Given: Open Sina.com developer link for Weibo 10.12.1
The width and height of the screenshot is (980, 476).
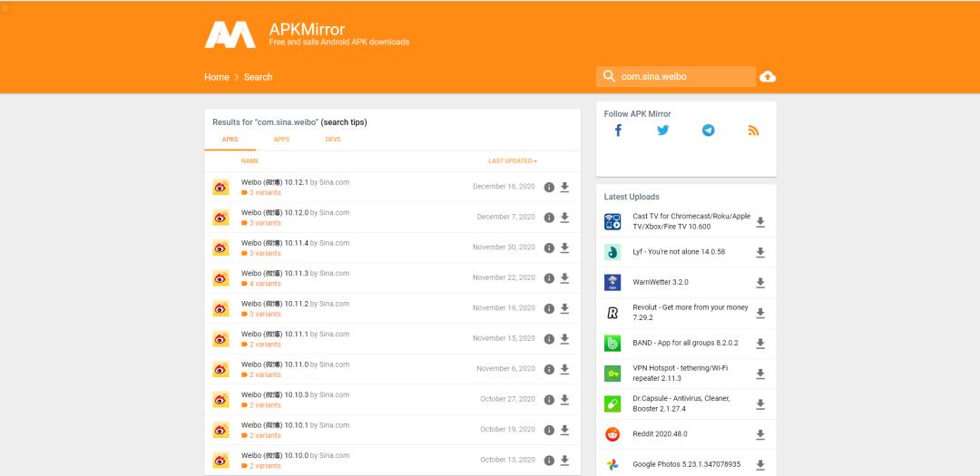Looking at the screenshot, I should 334,182.
